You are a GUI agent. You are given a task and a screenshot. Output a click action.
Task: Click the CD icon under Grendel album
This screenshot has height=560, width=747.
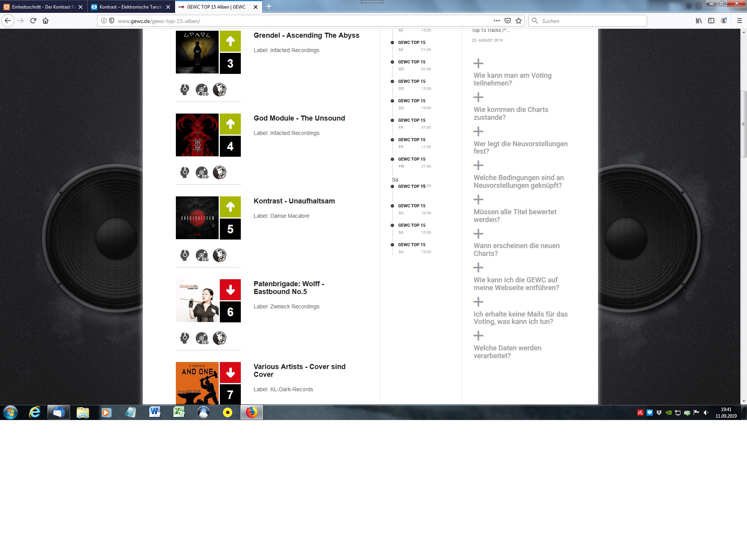click(202, 90)
